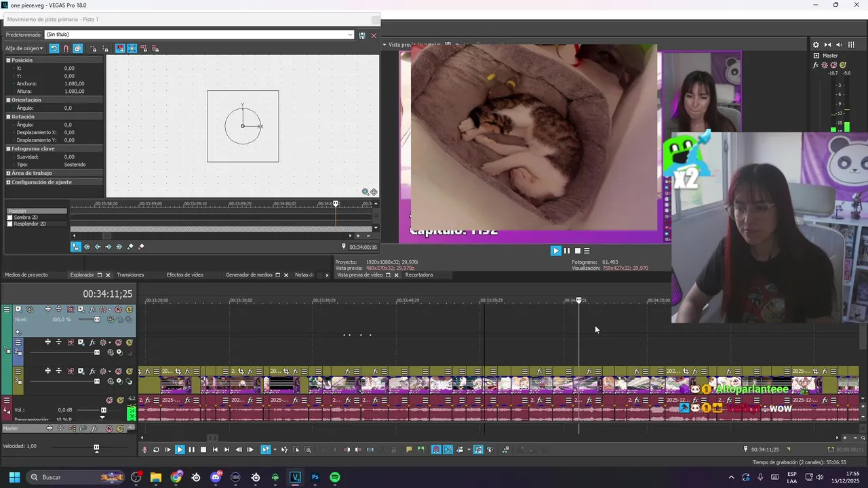Viewport: 868px width, 488px height.
Task: Select the Zoom Edit tool in toolbar
Action: [x=307, y=449]
